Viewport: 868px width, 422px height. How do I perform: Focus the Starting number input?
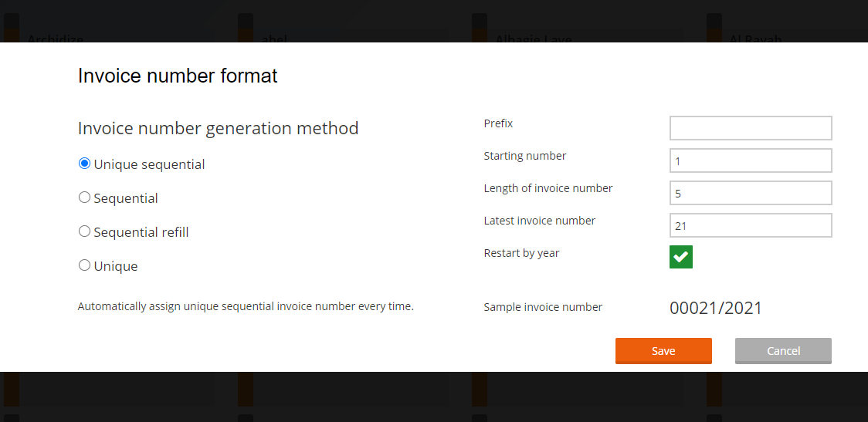coord(750,160)
